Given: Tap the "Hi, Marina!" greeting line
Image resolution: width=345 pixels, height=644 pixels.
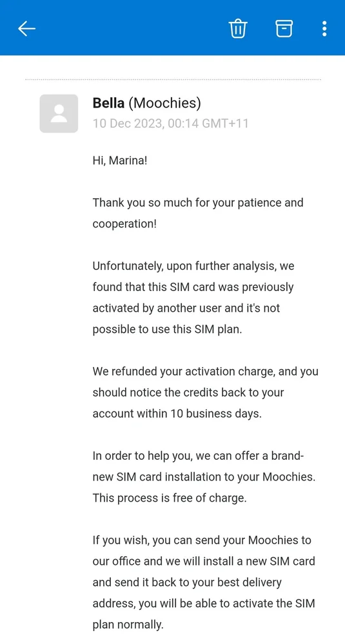Looking at the screenshot, I should point(120,160).
